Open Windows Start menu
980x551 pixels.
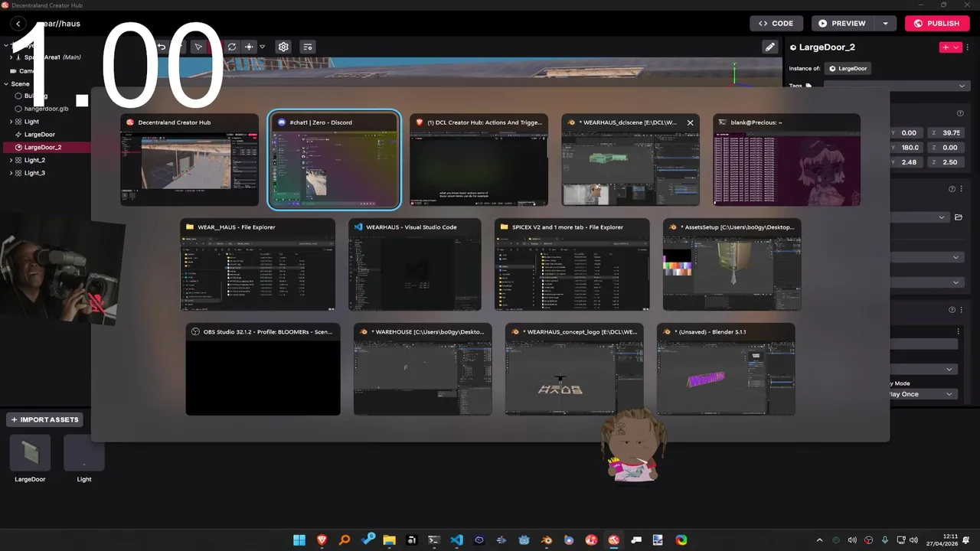point(299,540)
